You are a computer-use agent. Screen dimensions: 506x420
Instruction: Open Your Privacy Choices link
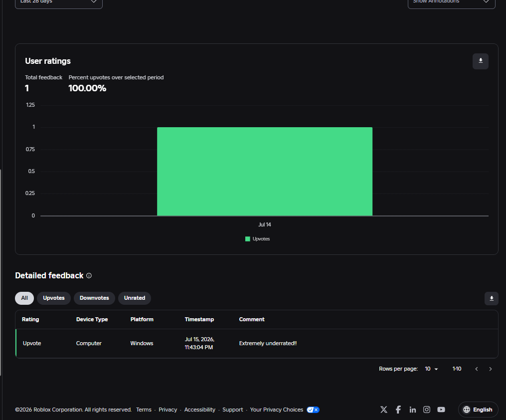(277, 410)
